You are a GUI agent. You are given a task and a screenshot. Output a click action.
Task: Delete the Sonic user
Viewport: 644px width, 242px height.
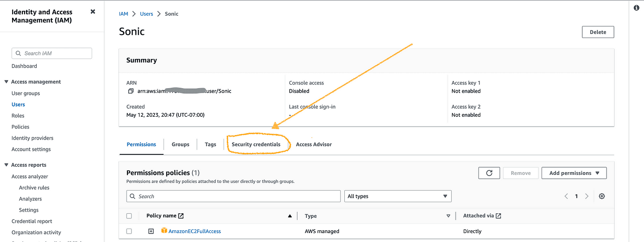pyautogui.click(x=598, y=32)
